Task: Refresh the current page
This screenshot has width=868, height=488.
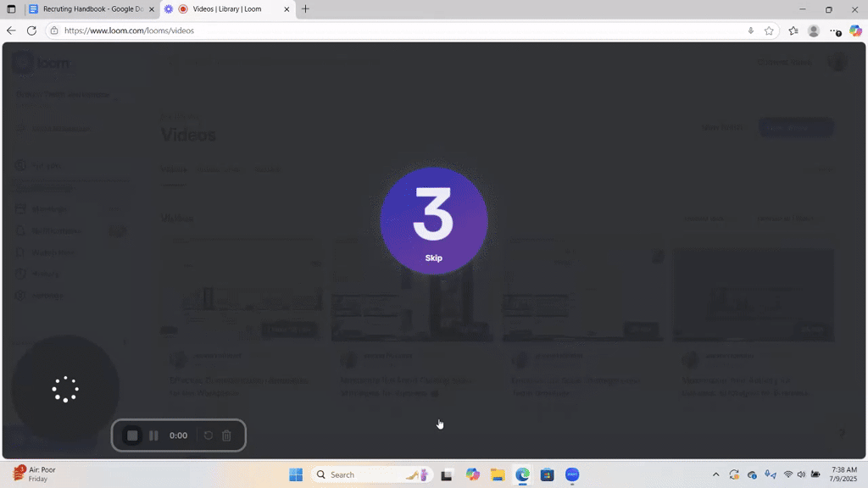Action: click(x=31, y=30)
